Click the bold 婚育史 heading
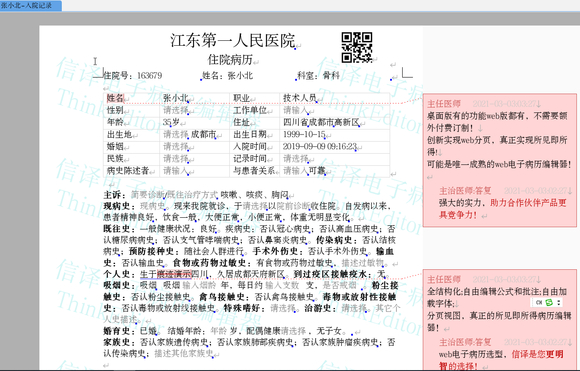The image size is (580, 371). pyautogui.click(x=116, y=331)
